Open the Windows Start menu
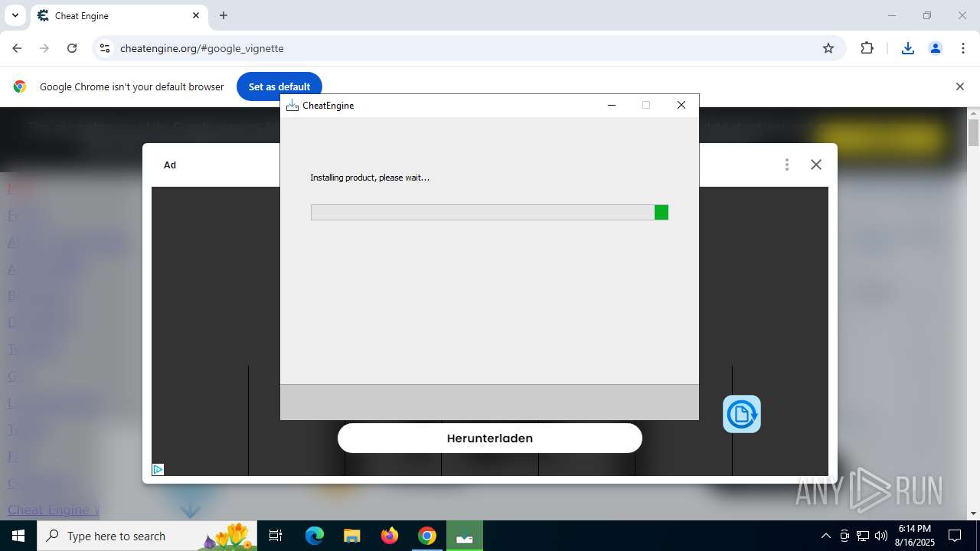Viewport: 980px width, 551px height. click(x=18, y=536)
